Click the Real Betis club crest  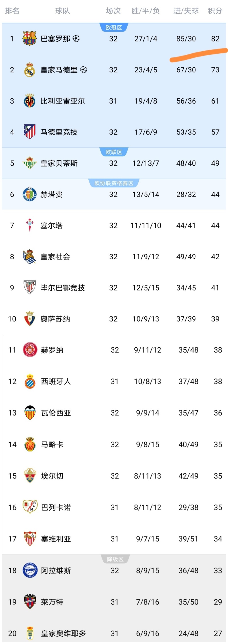29,163
